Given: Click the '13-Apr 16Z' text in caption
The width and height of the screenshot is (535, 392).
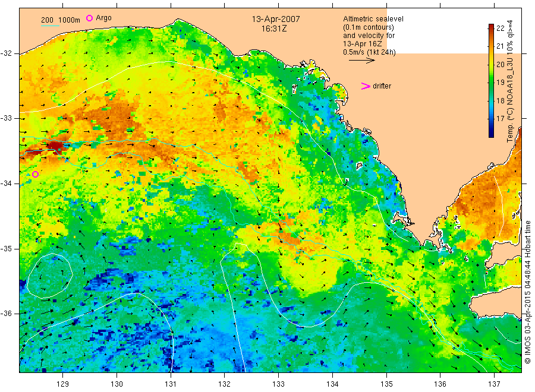Looking at the screenshot, I should point(363,43).
